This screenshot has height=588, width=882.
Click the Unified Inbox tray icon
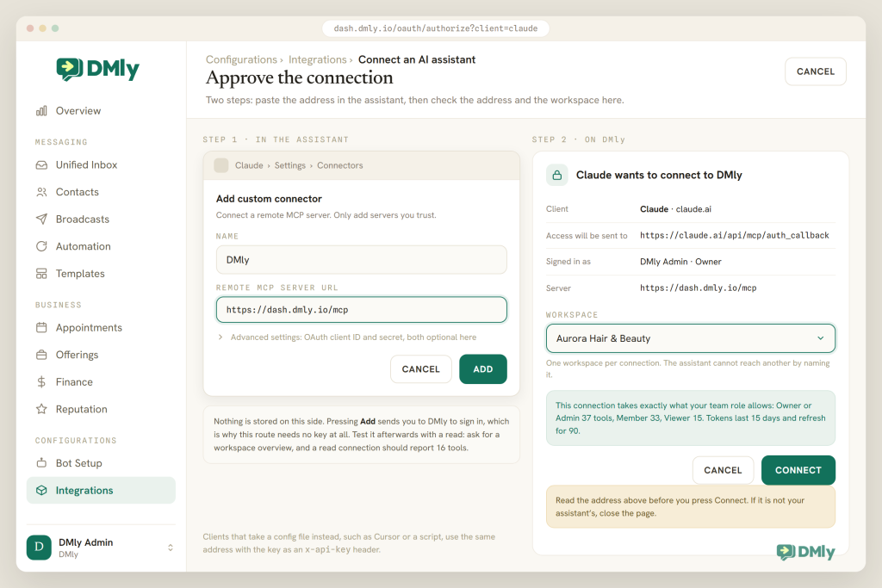tap(41, 165)
